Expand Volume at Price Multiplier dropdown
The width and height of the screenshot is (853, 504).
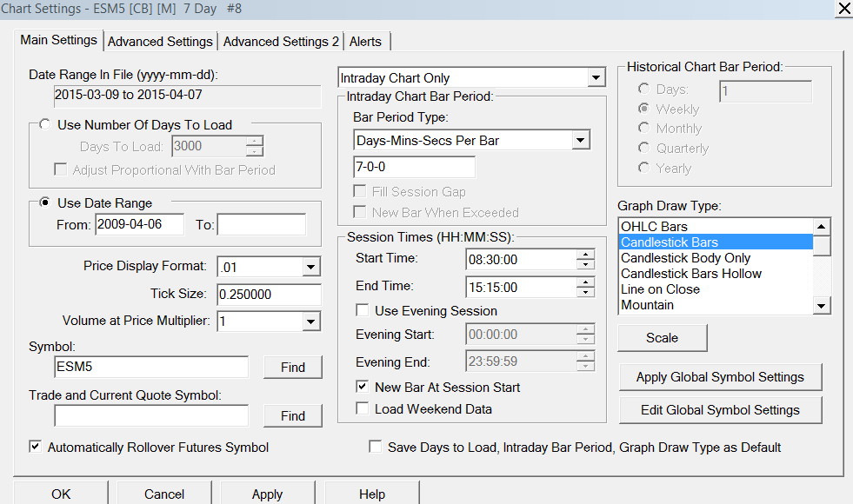(x=311, y=322)
